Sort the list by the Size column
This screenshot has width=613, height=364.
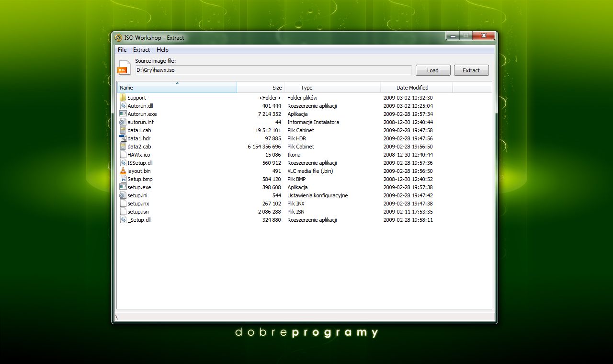261,88
